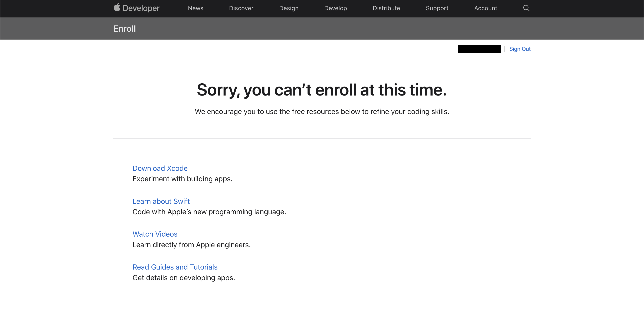Navigate to the Distribute section

[386, 8]
